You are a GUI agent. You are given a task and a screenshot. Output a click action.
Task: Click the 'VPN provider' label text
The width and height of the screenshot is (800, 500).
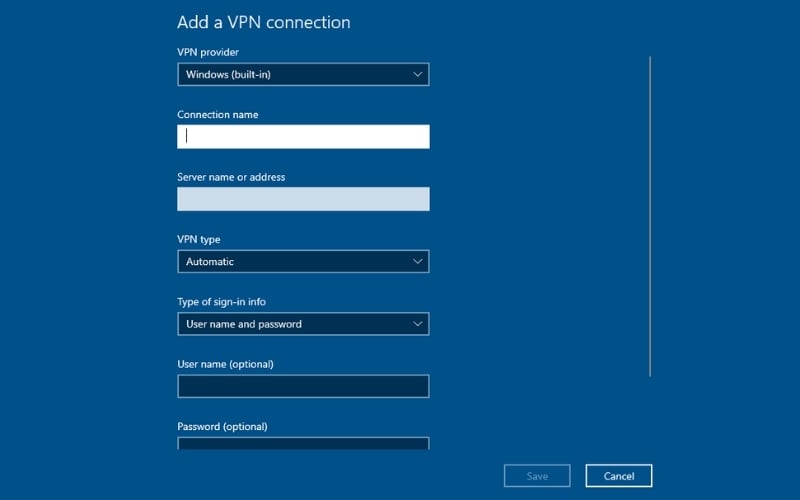click(x=208, y=52)
